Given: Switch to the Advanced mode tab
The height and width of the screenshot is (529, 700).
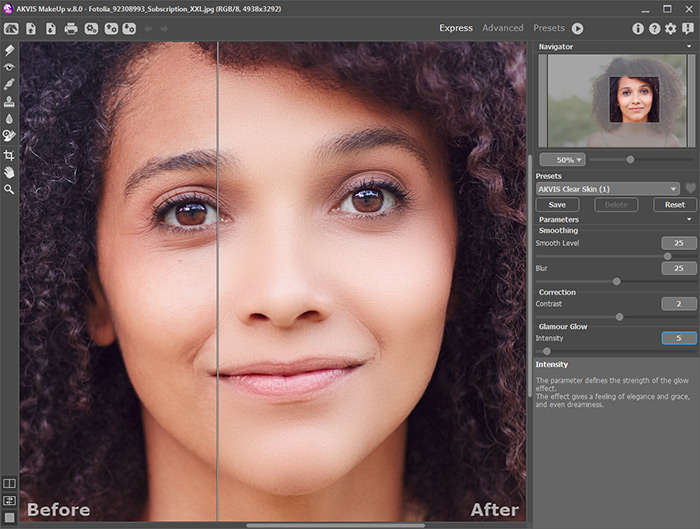Looking at the screenshot, I should (x=503, y=28).
